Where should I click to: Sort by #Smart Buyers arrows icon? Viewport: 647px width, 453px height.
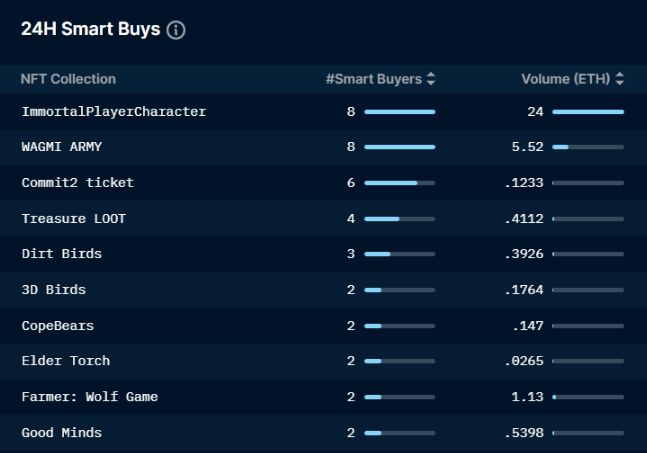point(431,79)
